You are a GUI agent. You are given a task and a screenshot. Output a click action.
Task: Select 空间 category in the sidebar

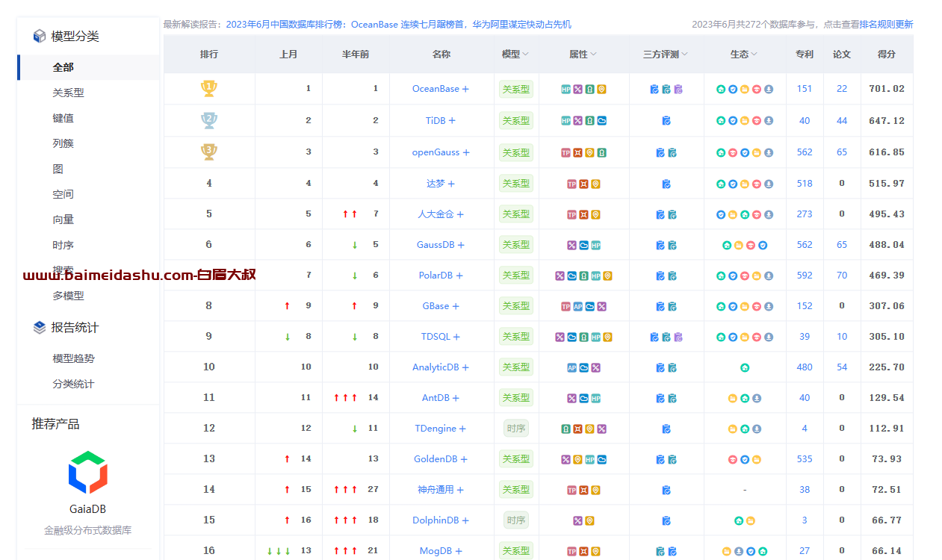click(63, 194)
